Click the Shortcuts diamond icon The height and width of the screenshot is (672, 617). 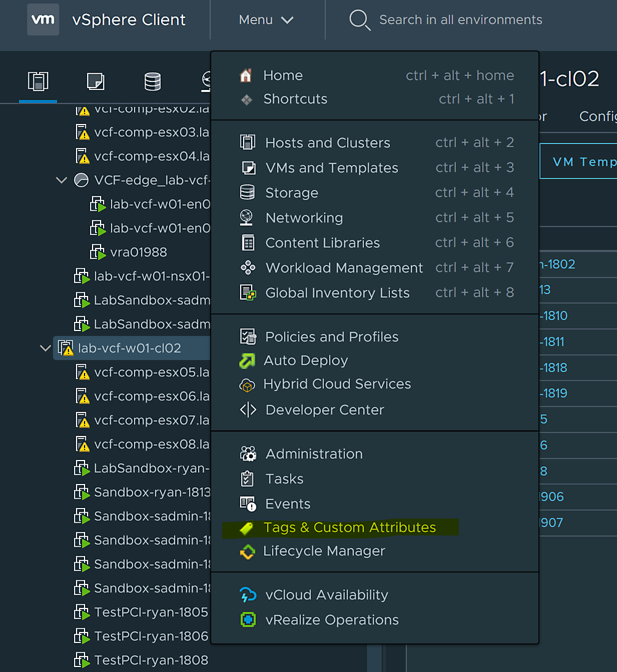[x=247, y=100]
